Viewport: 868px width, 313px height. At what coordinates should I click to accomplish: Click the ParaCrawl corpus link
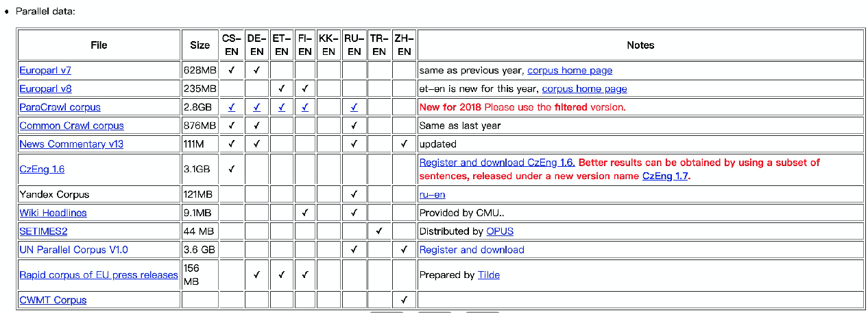pyautogui.click(x=60, y=107)
